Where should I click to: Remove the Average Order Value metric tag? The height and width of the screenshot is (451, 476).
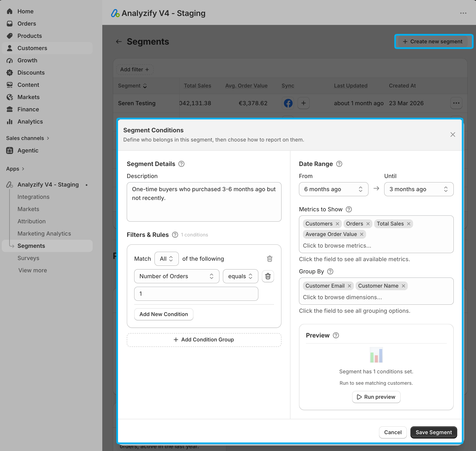click(361, 234)
